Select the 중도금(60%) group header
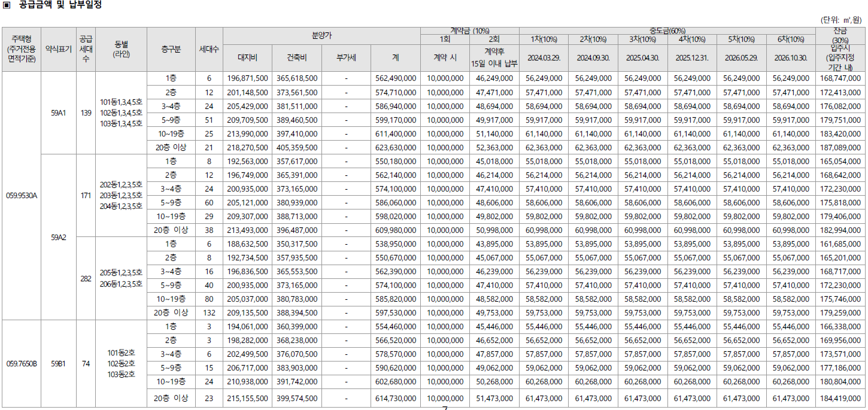868x410 pixels. click(667, 31)
